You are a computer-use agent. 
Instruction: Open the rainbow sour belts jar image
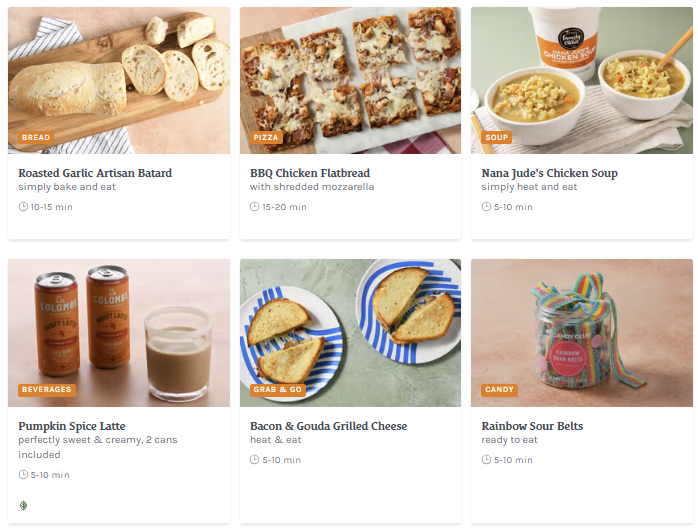[x=582, y=333]
